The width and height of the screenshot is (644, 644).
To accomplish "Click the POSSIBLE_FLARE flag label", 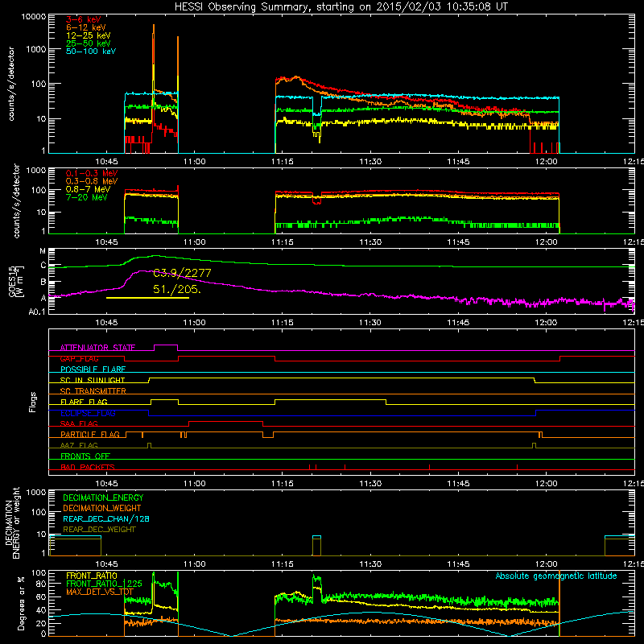I will pos(93,369).
